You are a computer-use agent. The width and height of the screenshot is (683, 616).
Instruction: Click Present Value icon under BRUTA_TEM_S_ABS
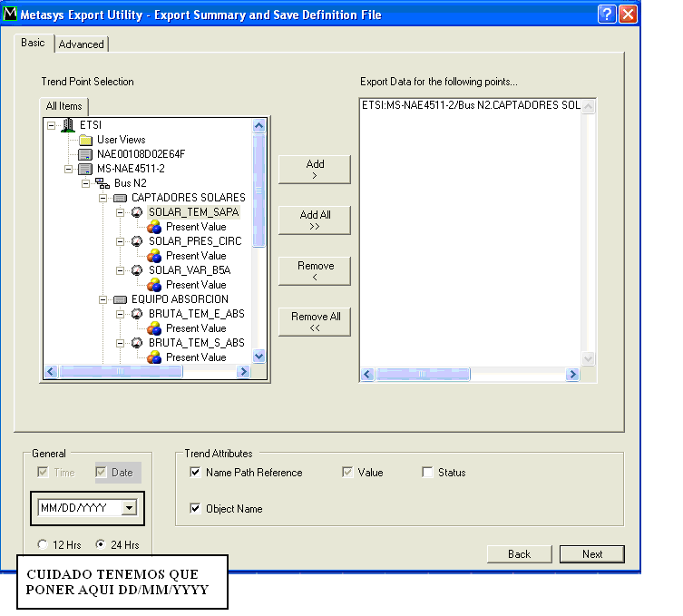point(154,357)
